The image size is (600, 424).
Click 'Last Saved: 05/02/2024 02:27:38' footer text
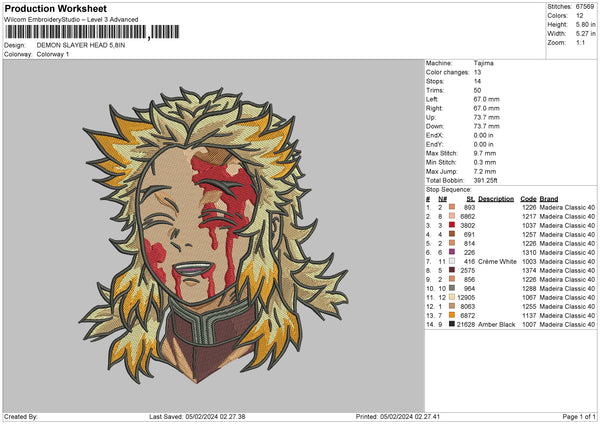(197, 417)
